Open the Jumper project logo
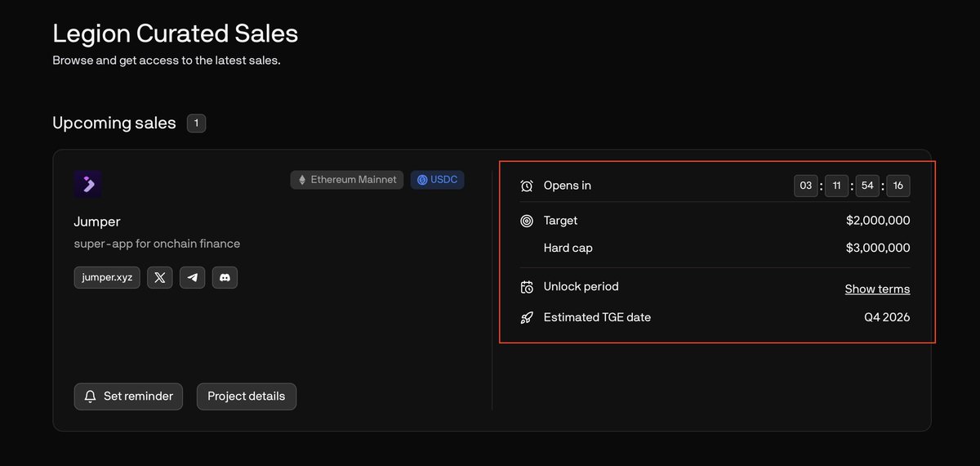 point(87,184)
